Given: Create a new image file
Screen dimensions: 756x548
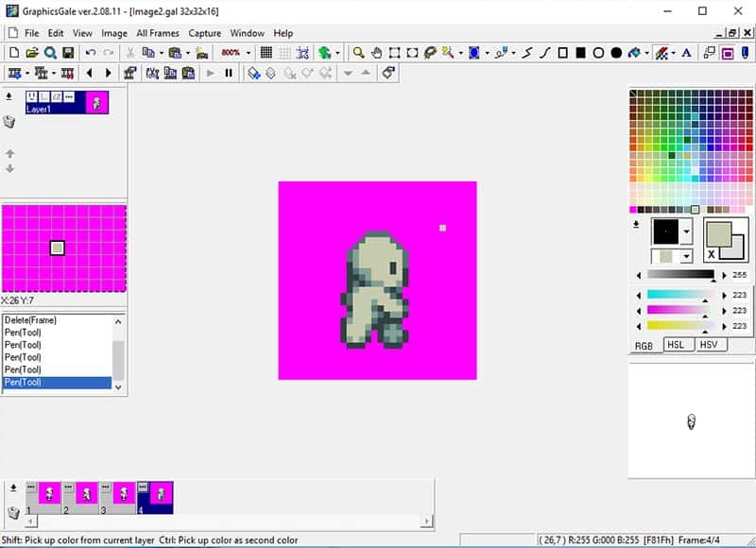Looking at the screenshot, I should click(14, 53).
